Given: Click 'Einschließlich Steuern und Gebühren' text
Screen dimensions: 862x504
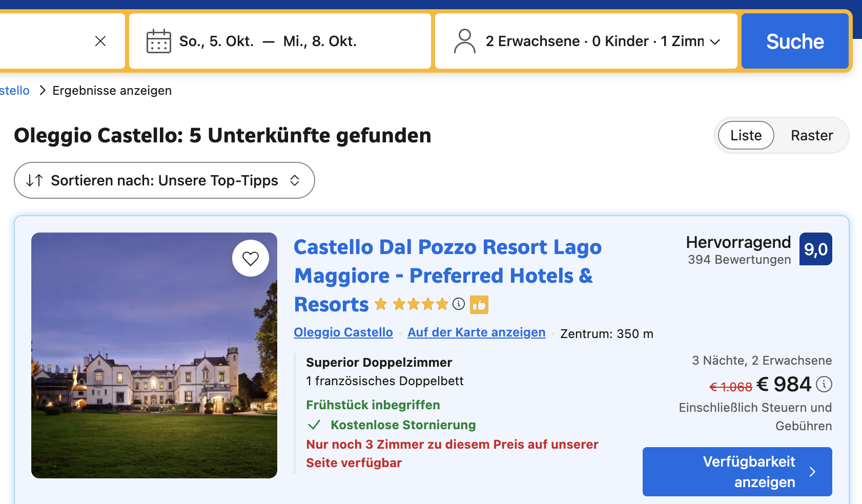Looking at the screenshot, I should pyautogui.click(x=755, y=417).
